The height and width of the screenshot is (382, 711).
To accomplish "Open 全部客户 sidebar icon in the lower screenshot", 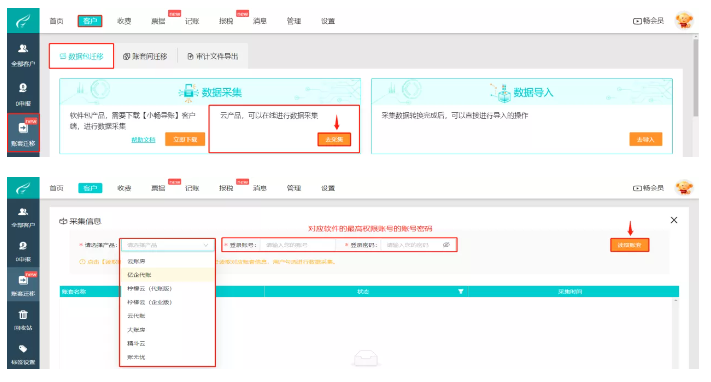I will click(x=23, y=212).
